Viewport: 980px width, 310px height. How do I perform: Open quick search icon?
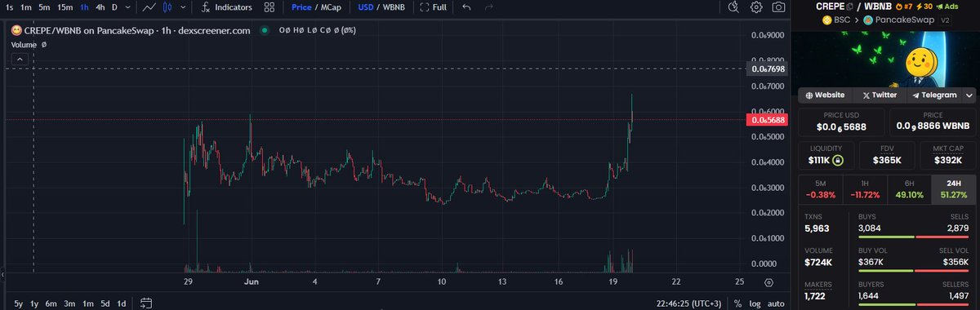733,7
